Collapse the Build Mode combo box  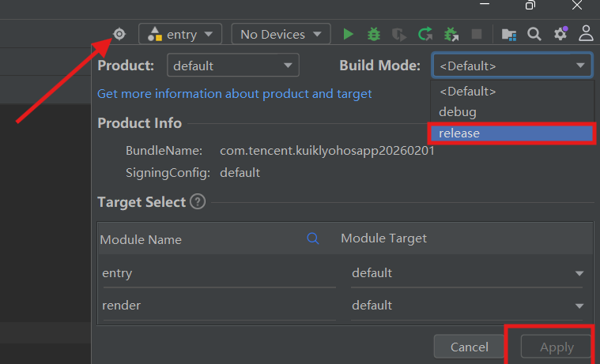pos(512,66)
